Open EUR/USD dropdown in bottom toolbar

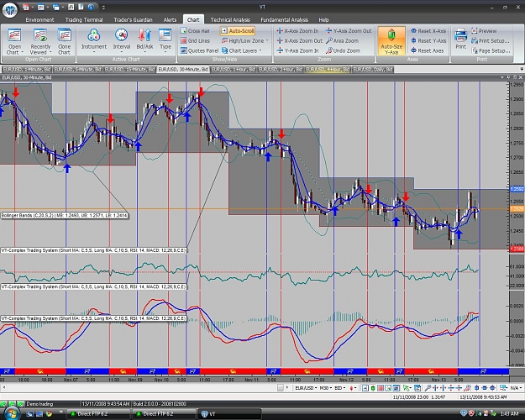[306, 388]
